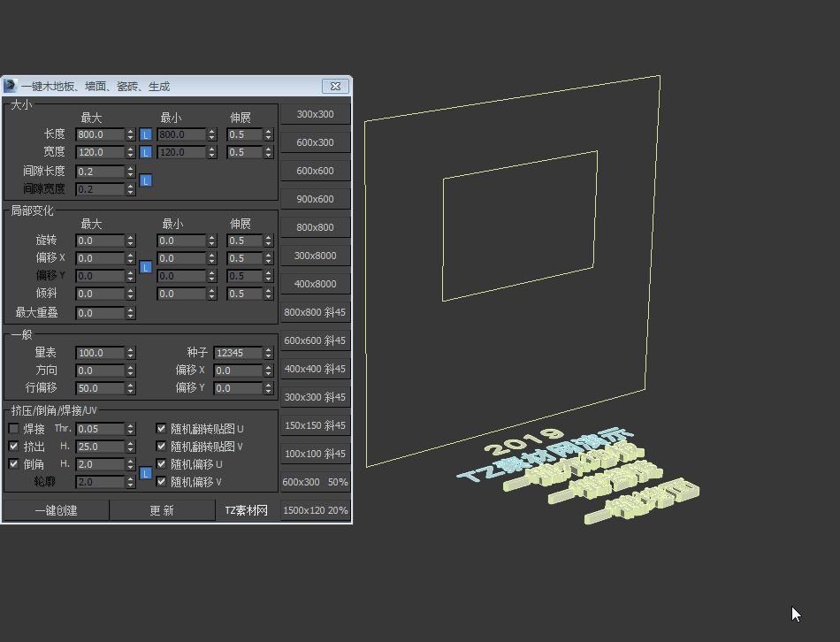Adjust the 种子 seed spinner arrows
Screen dimensions: 840x642
[269, 353]
